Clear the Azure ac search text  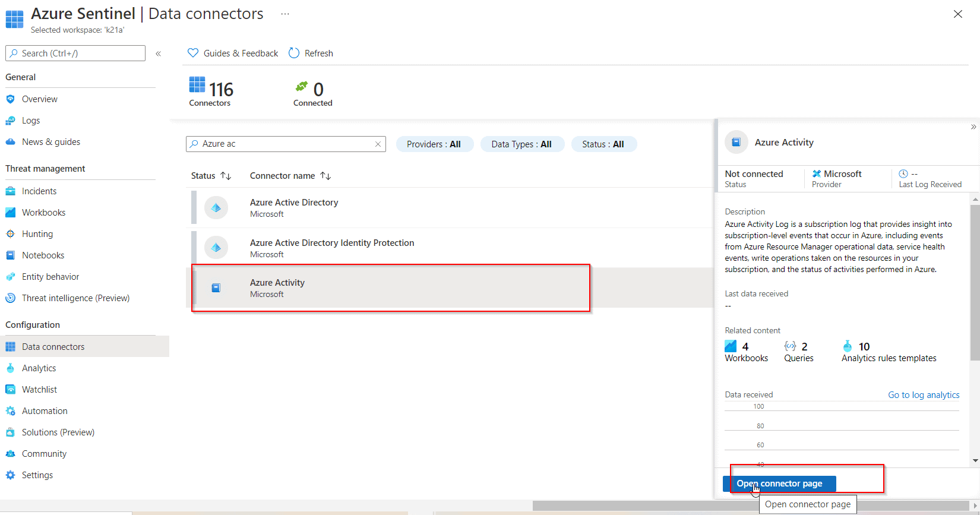click(x=378, y=144)
